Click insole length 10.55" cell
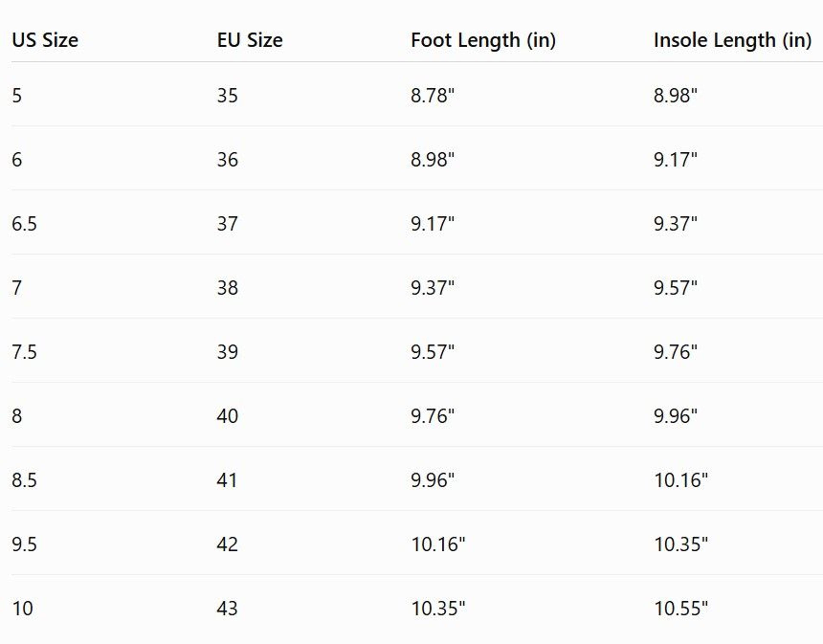Viewport: 823px width, 644px height. point(681,608)
